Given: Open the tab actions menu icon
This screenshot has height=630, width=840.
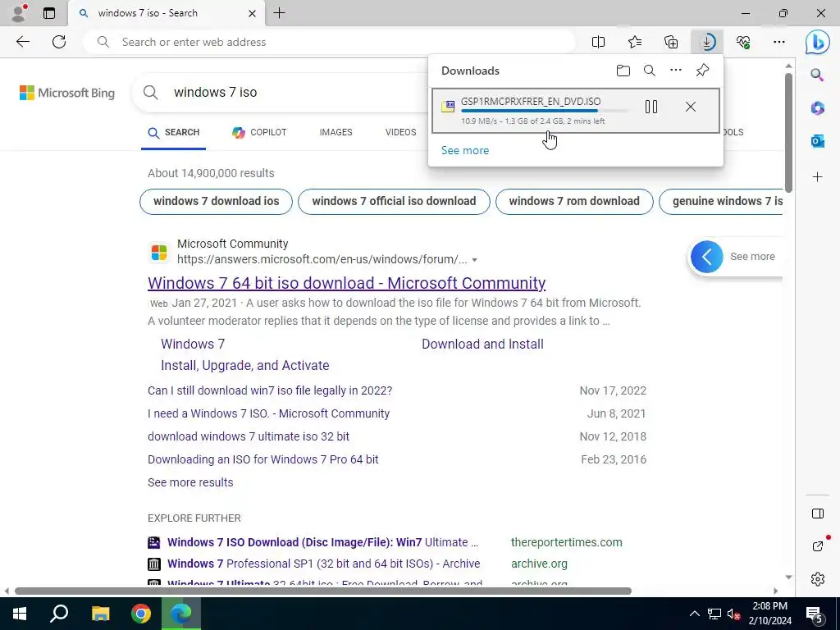Looking at the screenshot, I should (48, 13).
